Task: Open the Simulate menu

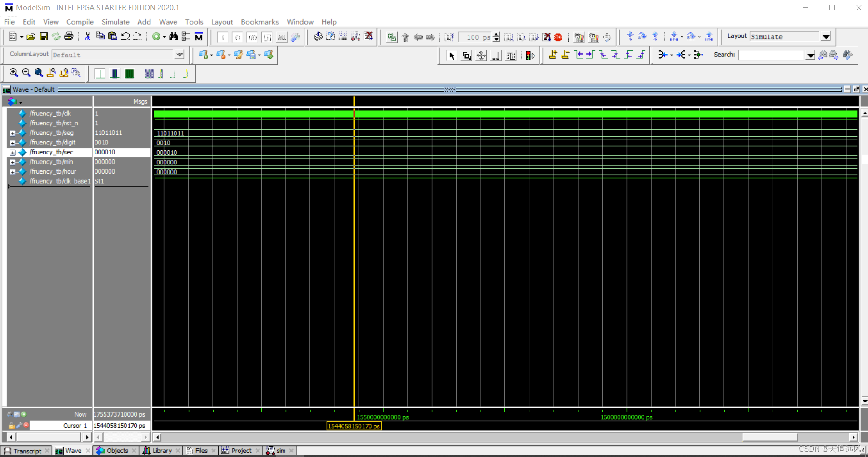Action: pos(115,22)
